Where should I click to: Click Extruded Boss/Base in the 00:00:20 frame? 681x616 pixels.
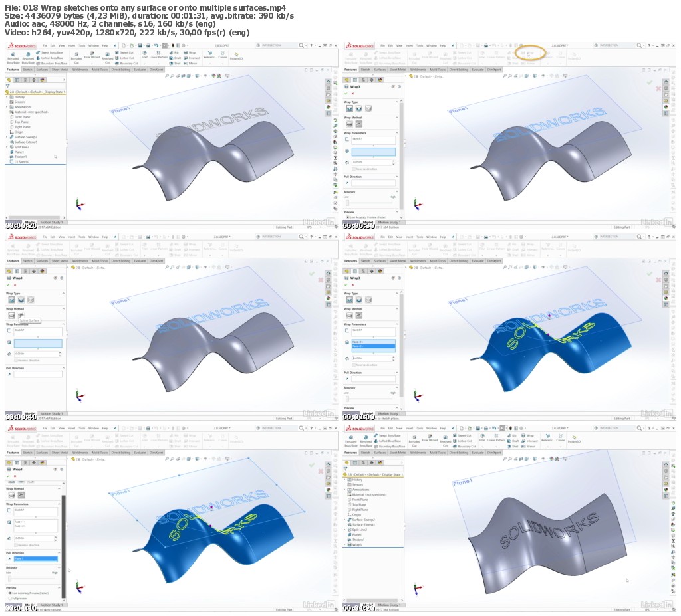click(13, 57)
